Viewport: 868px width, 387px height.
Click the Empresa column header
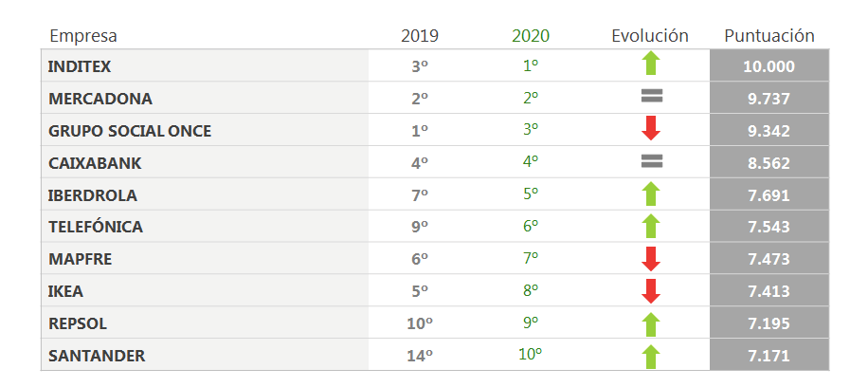pos(83,36)
